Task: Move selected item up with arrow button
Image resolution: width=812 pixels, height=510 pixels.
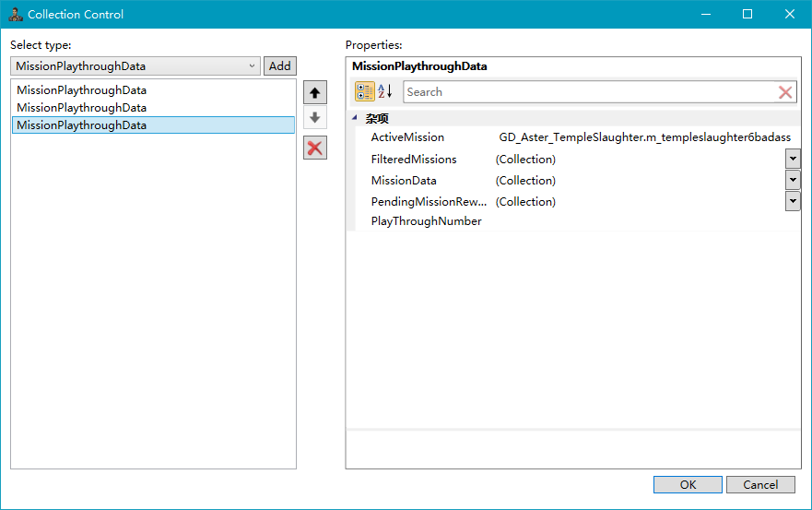Action: pyautogui.click(x=315, y=93)
